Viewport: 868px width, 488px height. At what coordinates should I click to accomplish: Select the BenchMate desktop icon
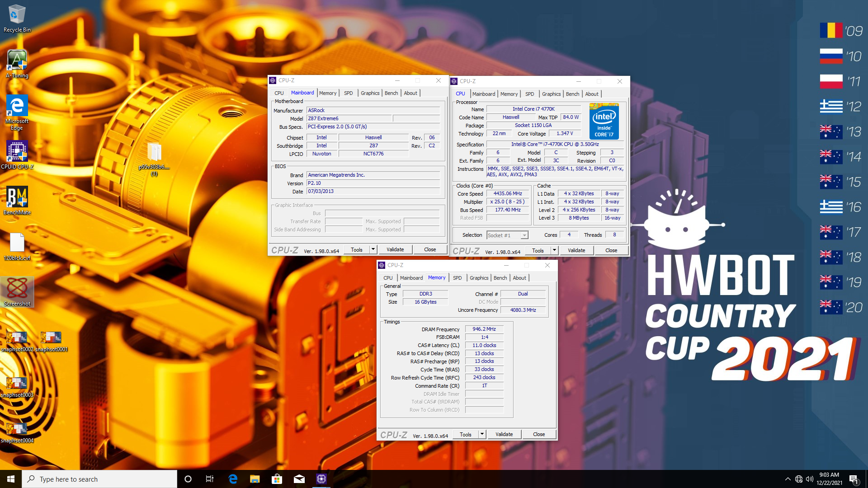[17, 201]
